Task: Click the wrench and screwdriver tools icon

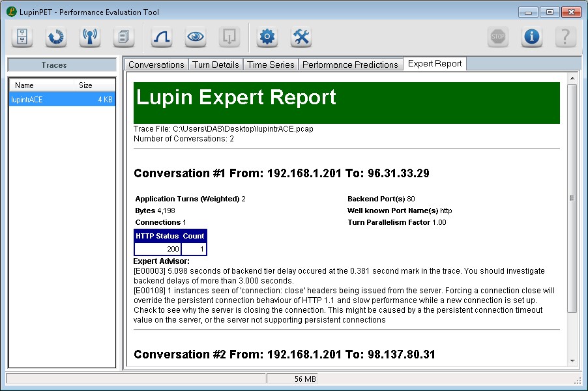Action: pyautogui.click(x=301, y=36)
